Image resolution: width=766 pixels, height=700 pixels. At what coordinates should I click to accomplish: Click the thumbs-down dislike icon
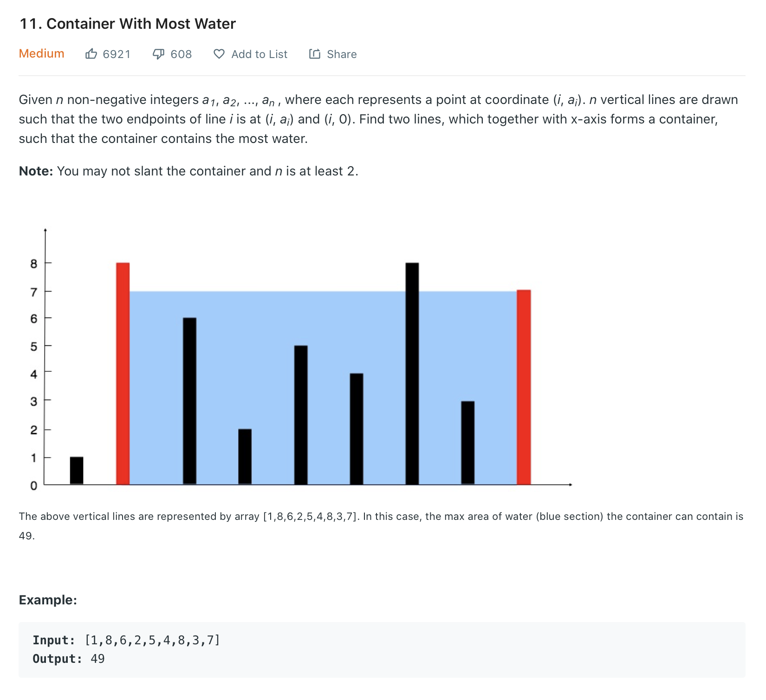(x=158, y=54)
